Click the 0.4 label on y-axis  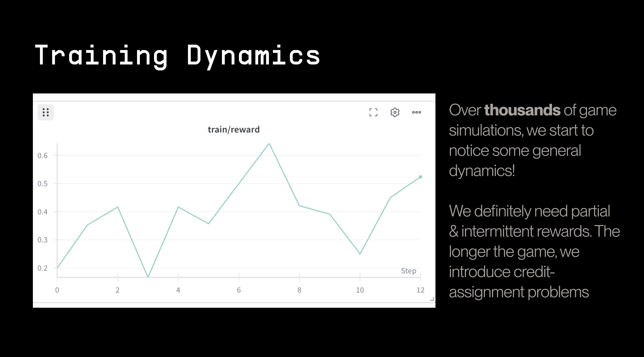point(42,212)
